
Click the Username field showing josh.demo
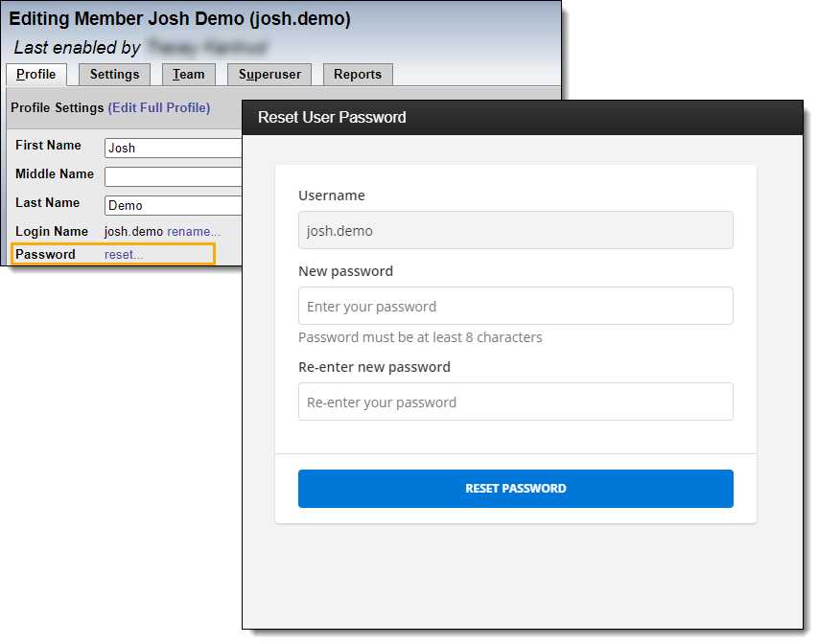click(515, 230)
